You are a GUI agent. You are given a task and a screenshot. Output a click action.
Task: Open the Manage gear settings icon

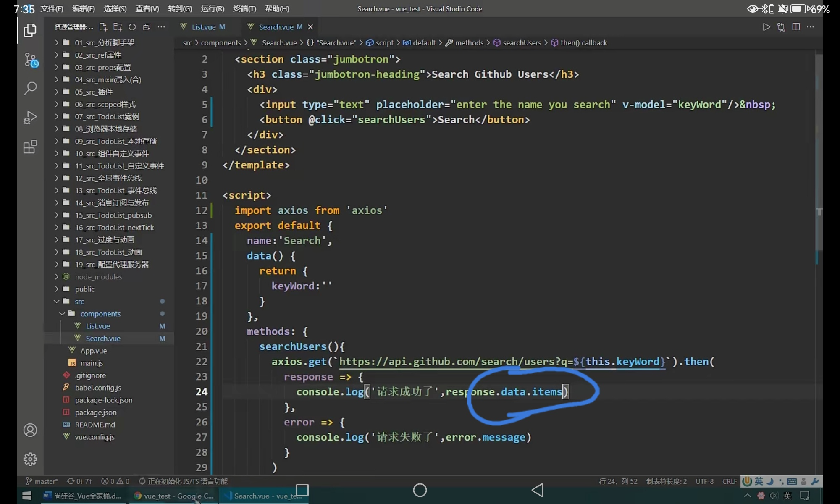pyautogui.click(x=30, y=459)
